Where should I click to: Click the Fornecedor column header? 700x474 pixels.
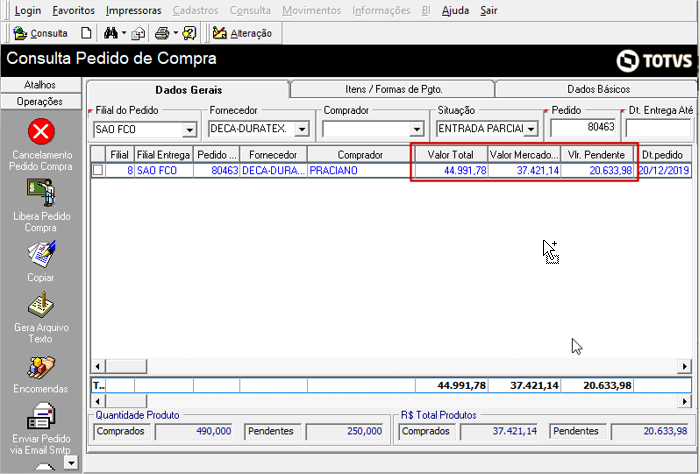pyautogui.click(x=273, y=155)
